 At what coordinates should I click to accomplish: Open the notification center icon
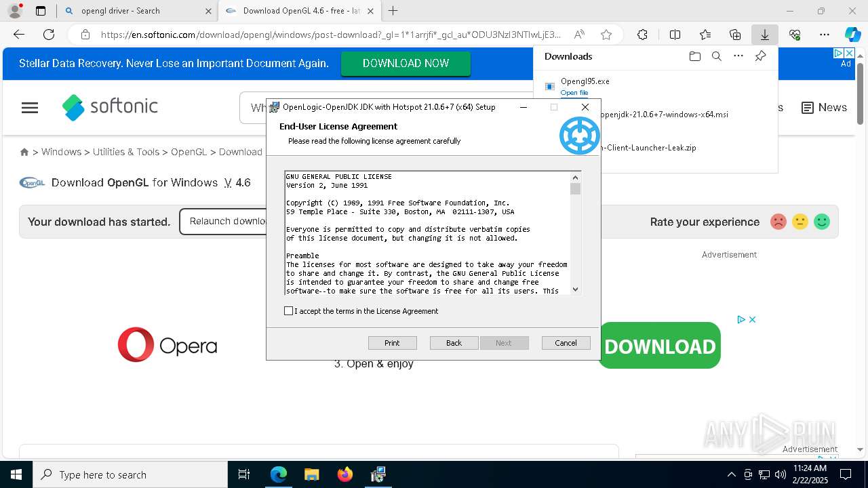(x=846, y=474)
